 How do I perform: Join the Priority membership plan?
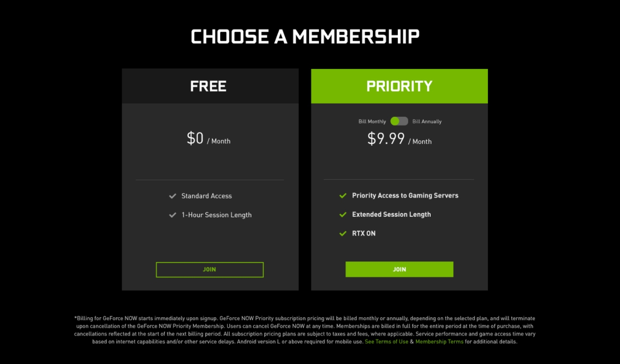point(399,269)
